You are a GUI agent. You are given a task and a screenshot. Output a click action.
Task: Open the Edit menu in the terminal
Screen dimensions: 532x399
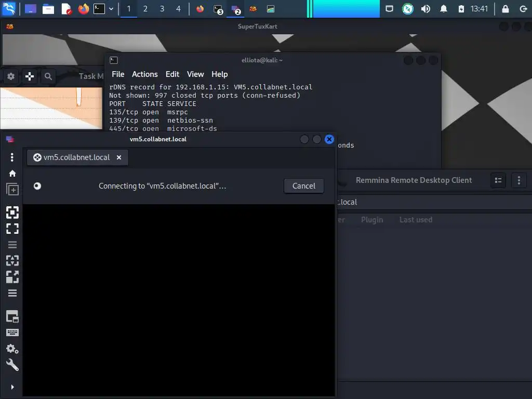click(x=172, y=74)
